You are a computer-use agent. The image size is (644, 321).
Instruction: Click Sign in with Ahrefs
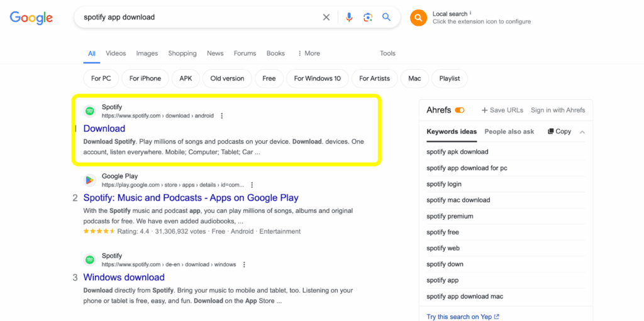coord(558,110)
